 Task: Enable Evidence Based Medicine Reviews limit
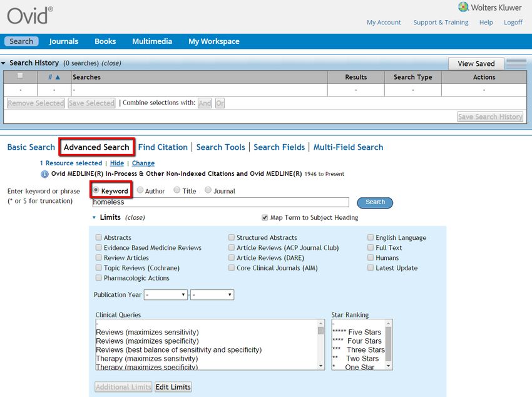coord(99,247)
